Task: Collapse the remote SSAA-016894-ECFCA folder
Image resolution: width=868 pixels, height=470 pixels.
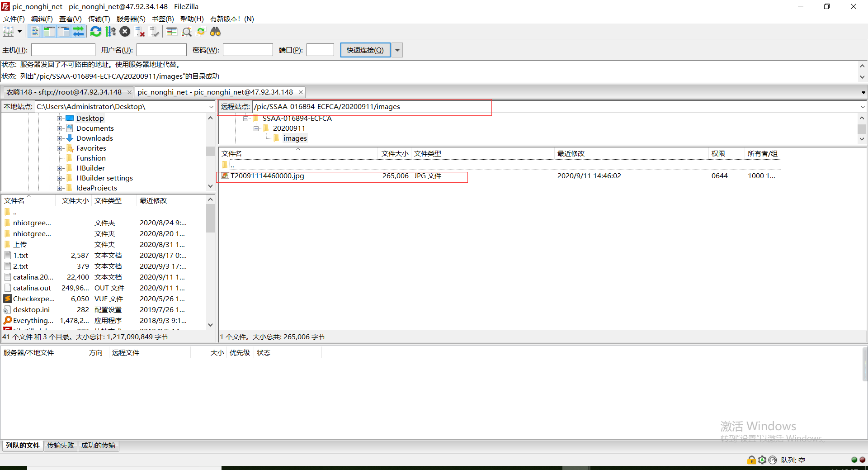Action: pos(246,119)
